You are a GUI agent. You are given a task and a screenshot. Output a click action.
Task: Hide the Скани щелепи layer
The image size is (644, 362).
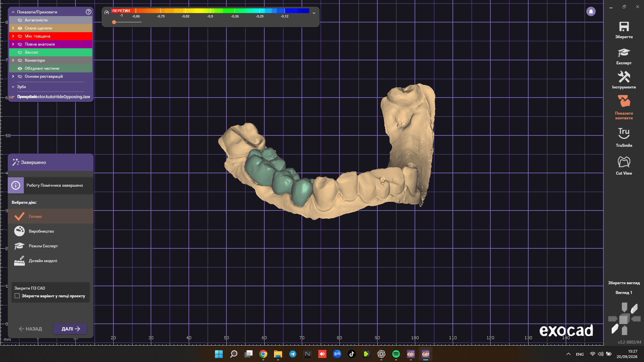click(20, 28)
